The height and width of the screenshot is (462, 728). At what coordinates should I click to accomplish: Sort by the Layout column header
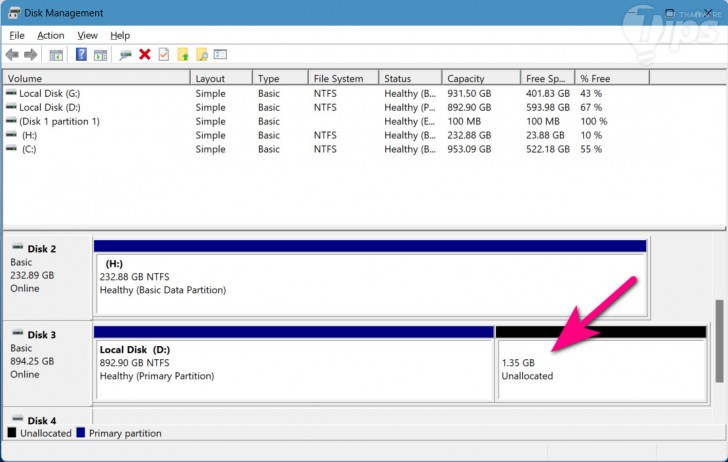pyautogui.click(x=221, y=78)
